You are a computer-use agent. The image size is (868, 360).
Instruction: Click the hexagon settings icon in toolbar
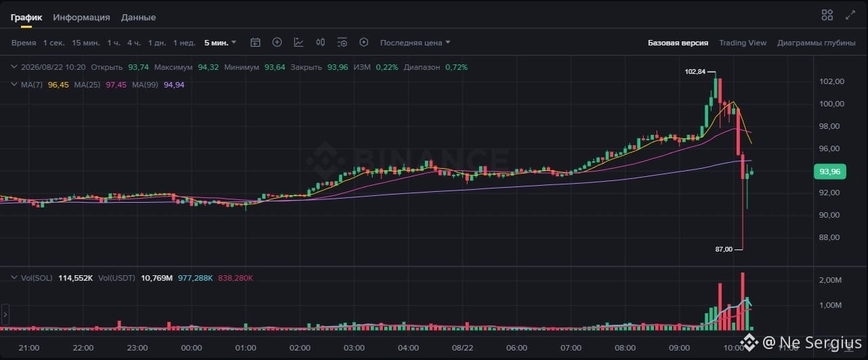364,42
